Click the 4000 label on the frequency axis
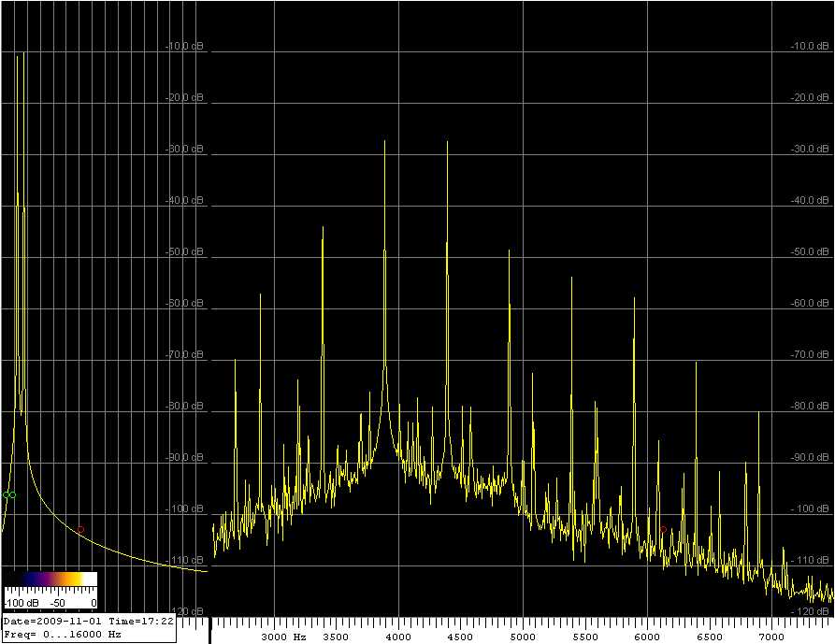 point(399,637)
